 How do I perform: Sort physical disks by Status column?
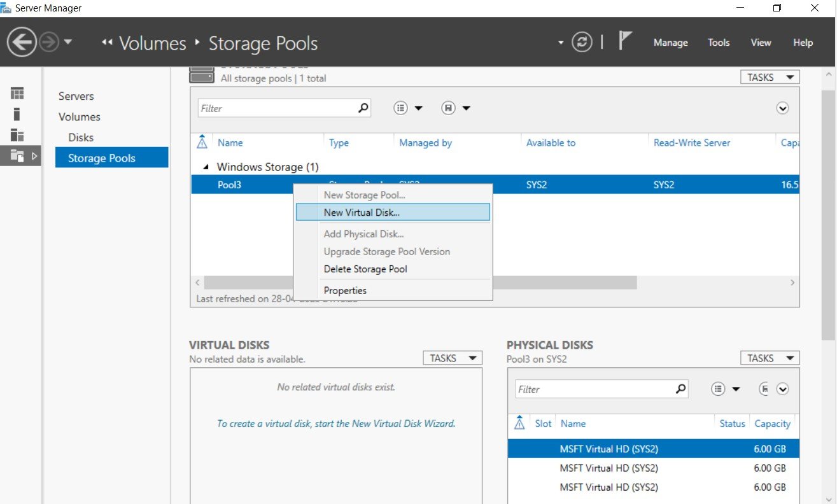[732, 423]
